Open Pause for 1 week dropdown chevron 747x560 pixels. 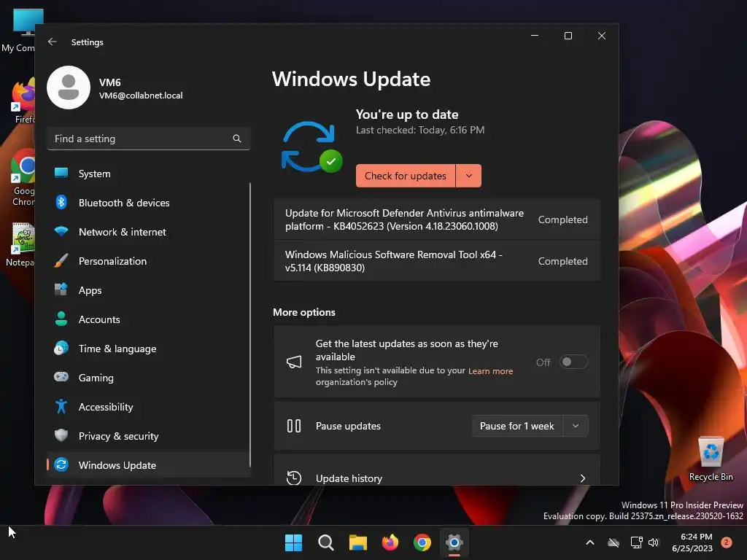pyautogui.click(x=576, y=426)
